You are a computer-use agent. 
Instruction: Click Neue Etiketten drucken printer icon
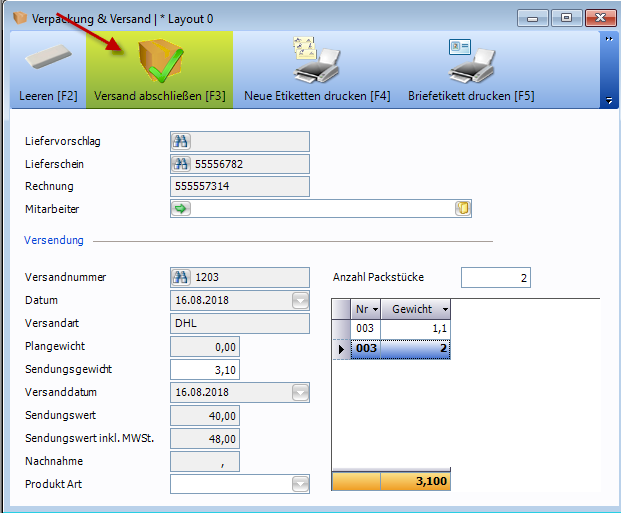[x=316, y=60]
